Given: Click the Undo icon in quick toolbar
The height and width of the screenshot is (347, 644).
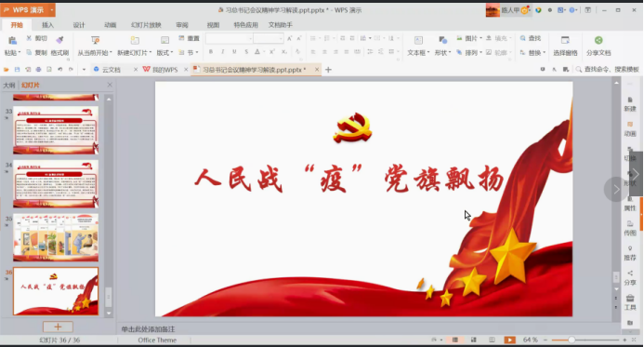Looking at the screenshot, I should point(60,70).
